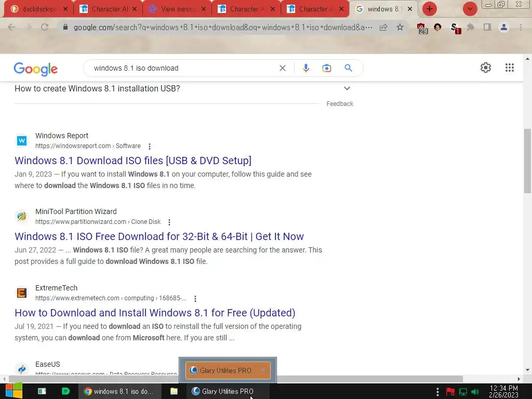Open the volume speaker tray icon
The image size is (532, 399).
(475, 392)
